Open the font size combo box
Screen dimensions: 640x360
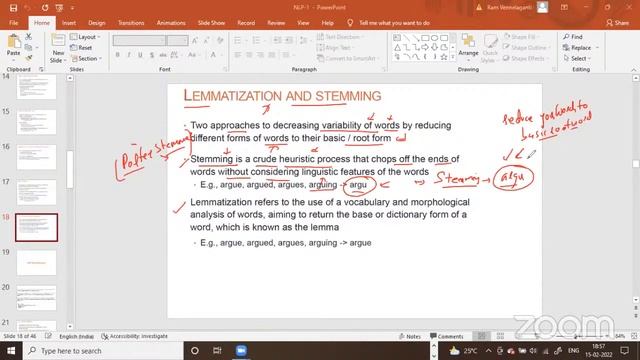[177, 40]
